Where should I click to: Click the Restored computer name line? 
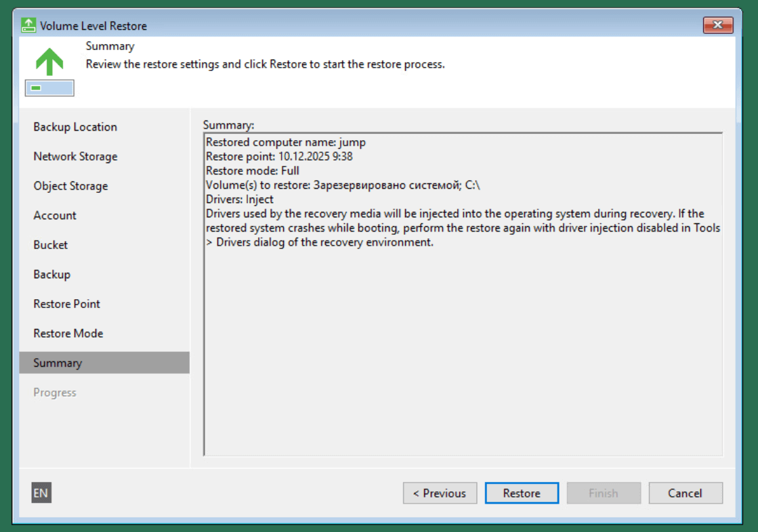click(286, 142)
